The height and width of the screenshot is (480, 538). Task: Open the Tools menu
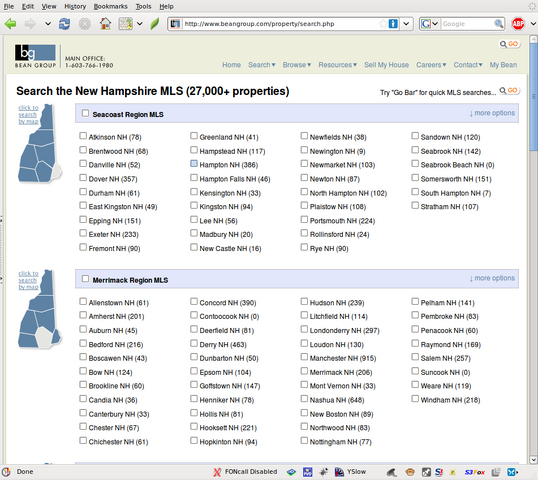pyautogui.click(x=143, y=6)
